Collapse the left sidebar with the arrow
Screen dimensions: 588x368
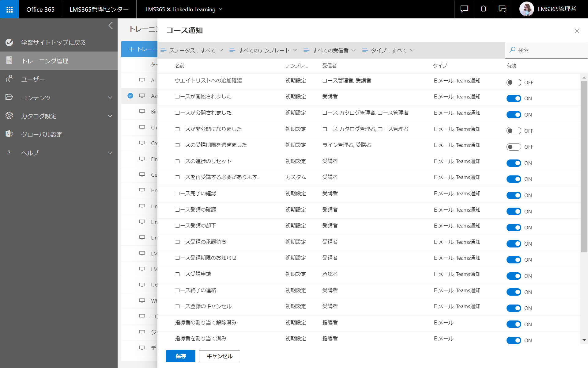111,25
